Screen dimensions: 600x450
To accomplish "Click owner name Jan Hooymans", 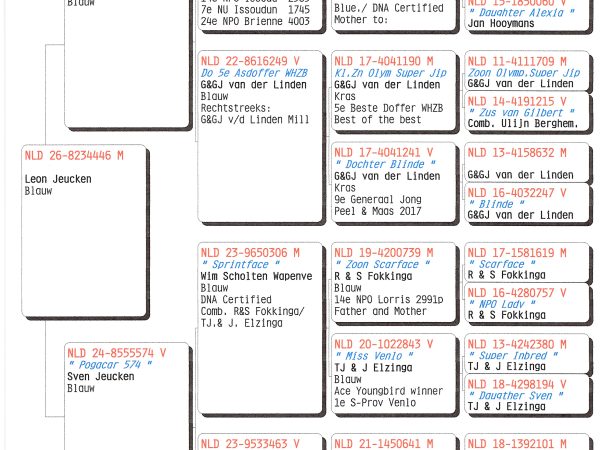I will pos(501,24).
